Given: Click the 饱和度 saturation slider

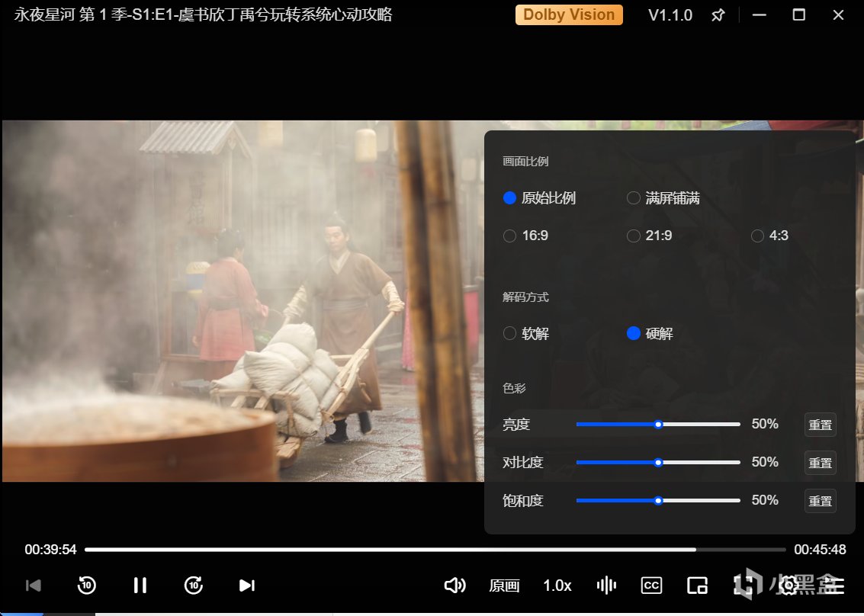Looking at the screenshot, I should (x=658, y=500).
